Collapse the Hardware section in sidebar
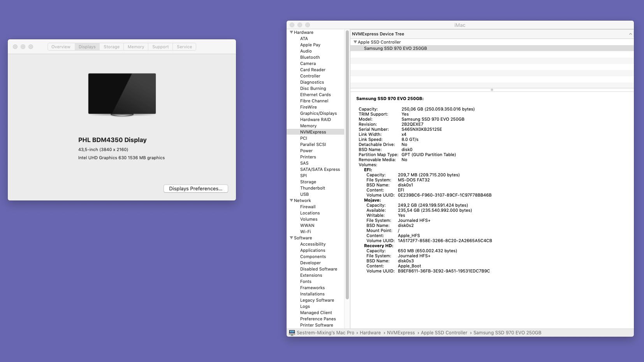The height and width of the screenshot is (362, 644). [291, 32]
